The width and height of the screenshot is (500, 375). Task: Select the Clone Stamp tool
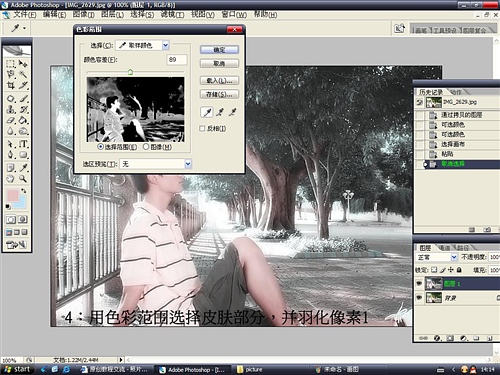[11, 109]
